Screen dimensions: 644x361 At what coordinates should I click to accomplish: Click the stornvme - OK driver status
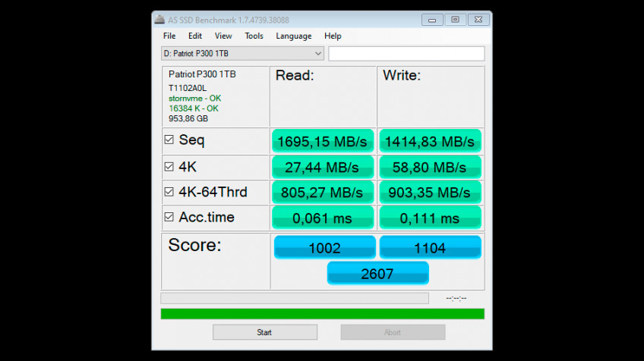coord(194,99)
